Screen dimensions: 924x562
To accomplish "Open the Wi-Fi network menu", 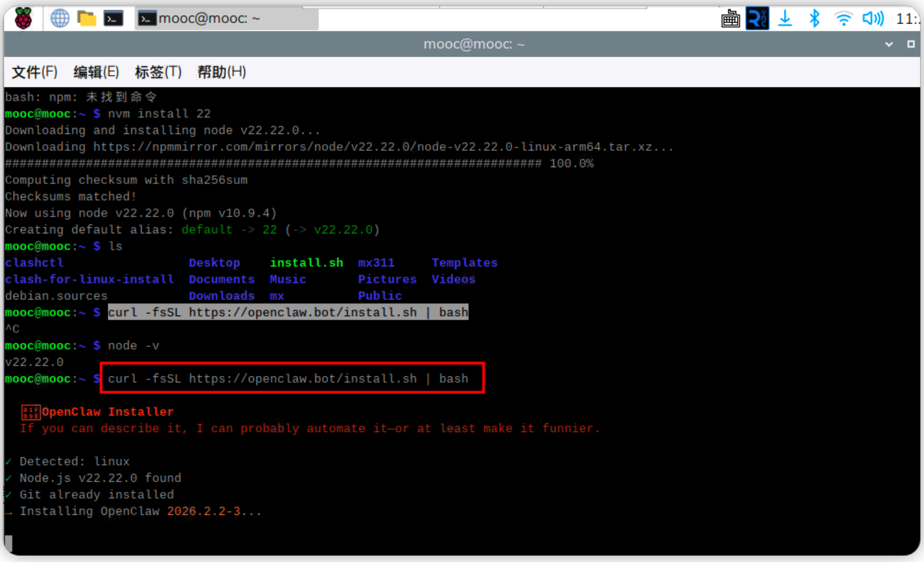I will coord(843,19).
